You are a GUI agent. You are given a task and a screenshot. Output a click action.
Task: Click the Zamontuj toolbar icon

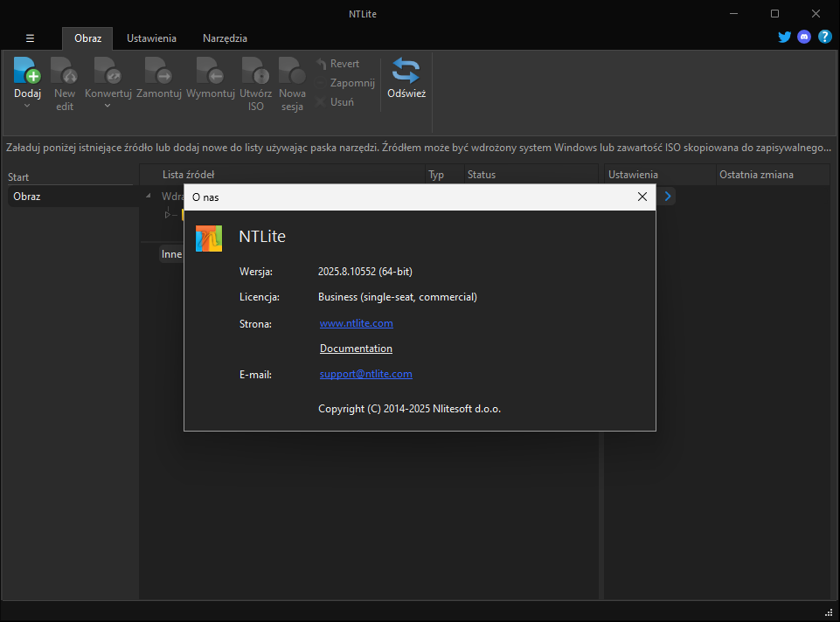coord(158,71)
